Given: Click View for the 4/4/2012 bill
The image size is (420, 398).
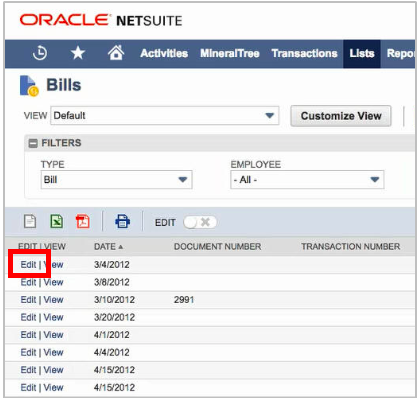Looking at the screenshot, I should tap(53, 352).
